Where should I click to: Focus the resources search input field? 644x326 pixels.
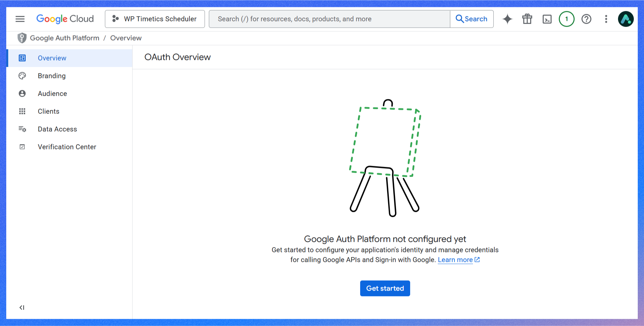point(330,19)
